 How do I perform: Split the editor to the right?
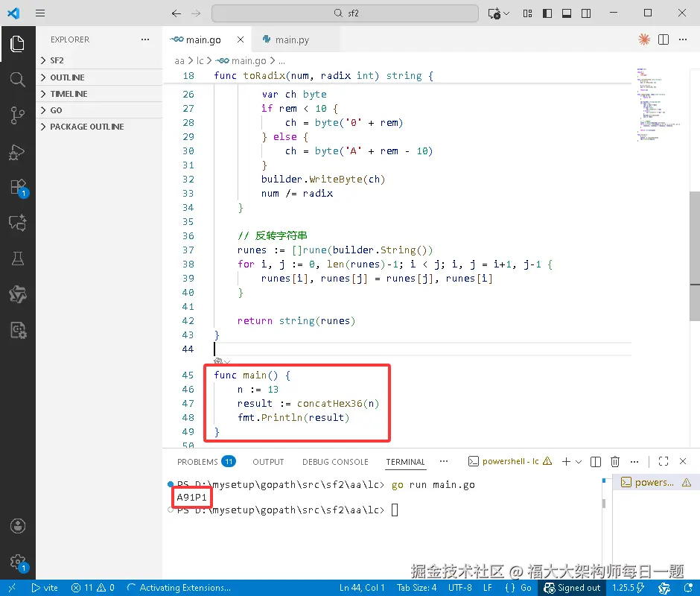click(x=664, y=39)
